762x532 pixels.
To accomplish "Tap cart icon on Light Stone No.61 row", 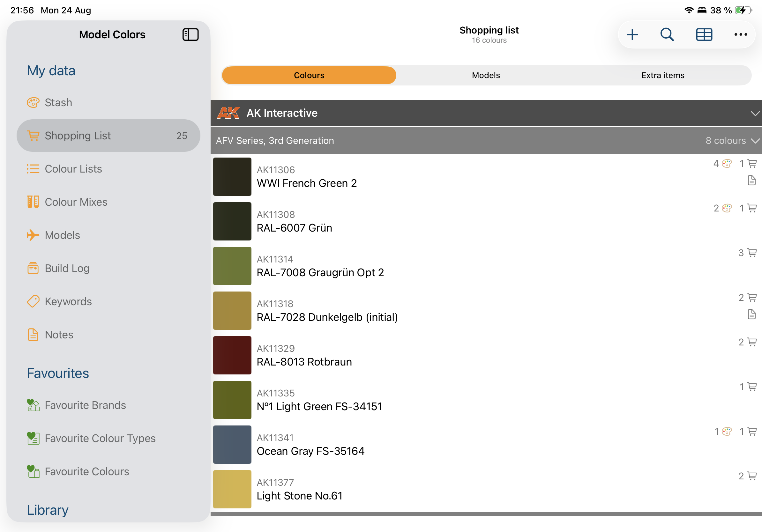I will click(752, 476).
